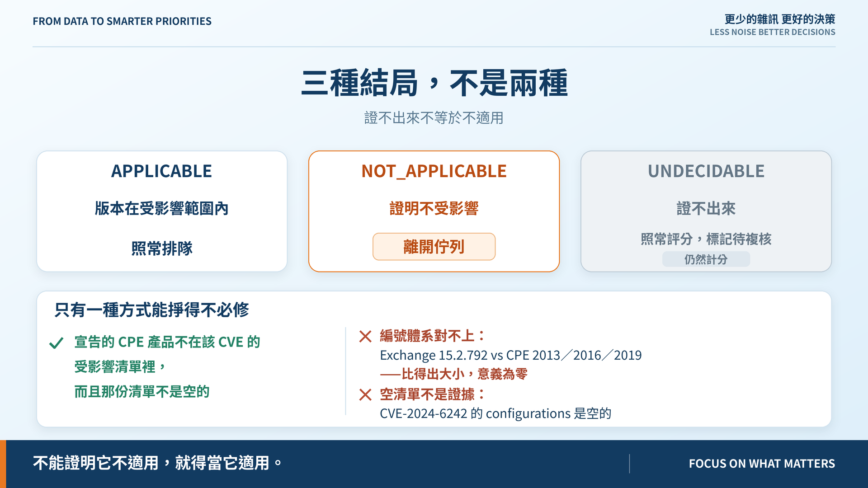
Task: Click the title 三種結局，不是兩種
Action: point(434,83)
